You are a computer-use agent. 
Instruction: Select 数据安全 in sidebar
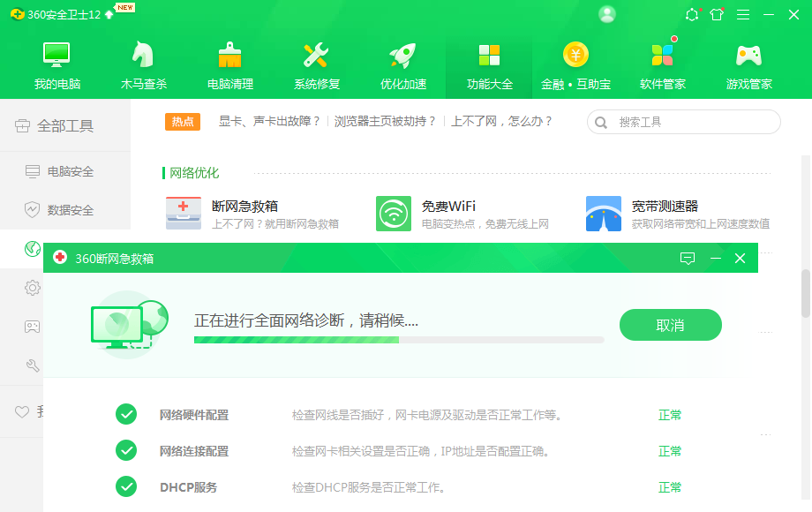pos(65,210)
